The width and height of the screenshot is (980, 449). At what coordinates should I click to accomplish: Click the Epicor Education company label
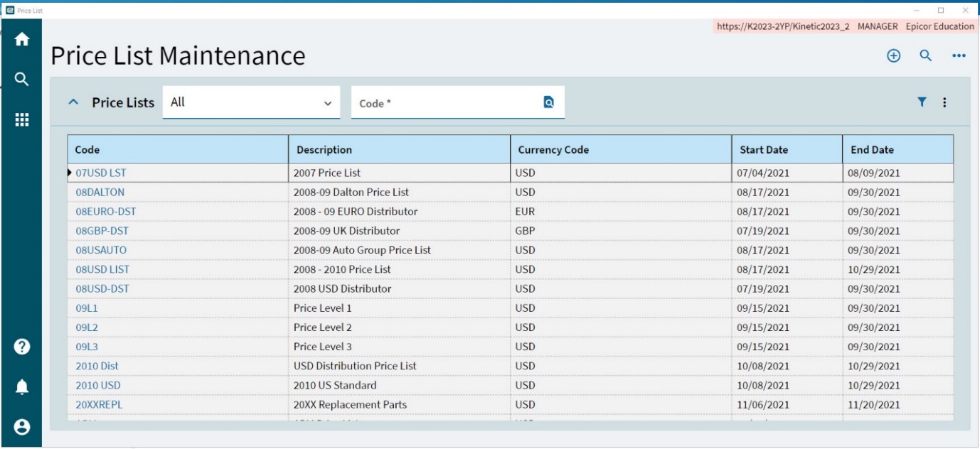pyautogui.click(x=939, y=26)
